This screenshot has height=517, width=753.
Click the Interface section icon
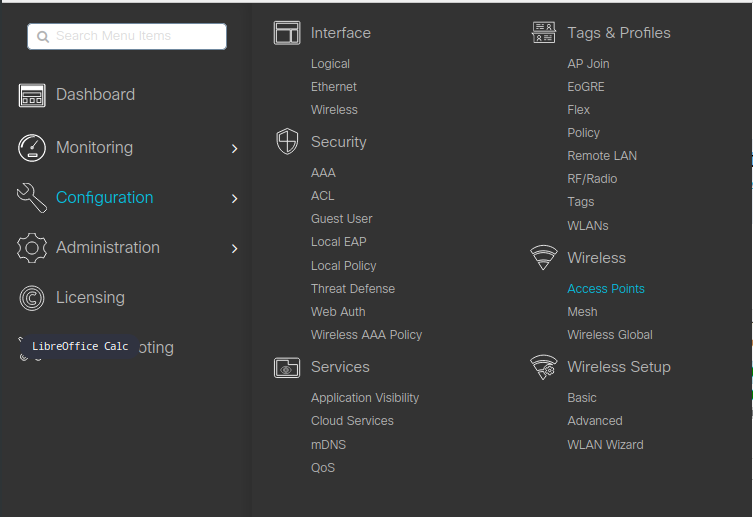click(x=287, y=33)
